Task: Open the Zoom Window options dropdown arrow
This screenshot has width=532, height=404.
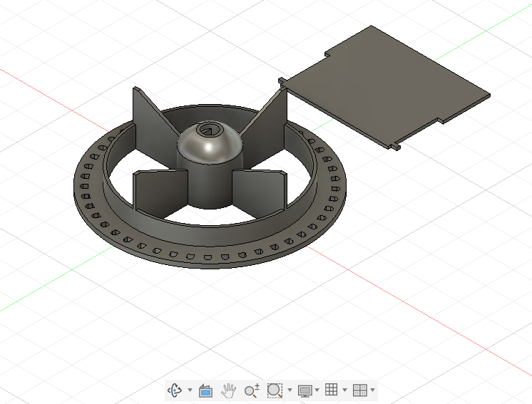Action: [x=290, y=390]
